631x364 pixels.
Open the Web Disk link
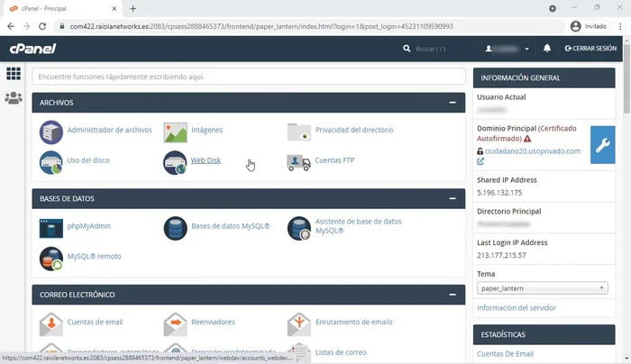206,160
